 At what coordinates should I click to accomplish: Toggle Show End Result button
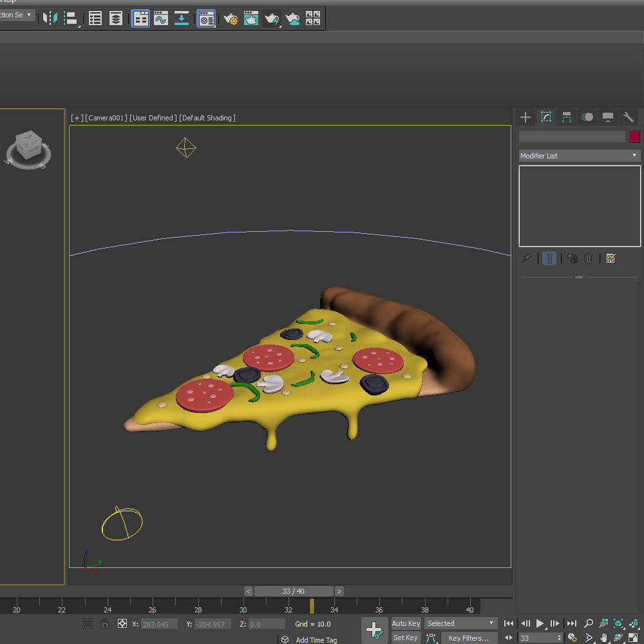[549, 258]
